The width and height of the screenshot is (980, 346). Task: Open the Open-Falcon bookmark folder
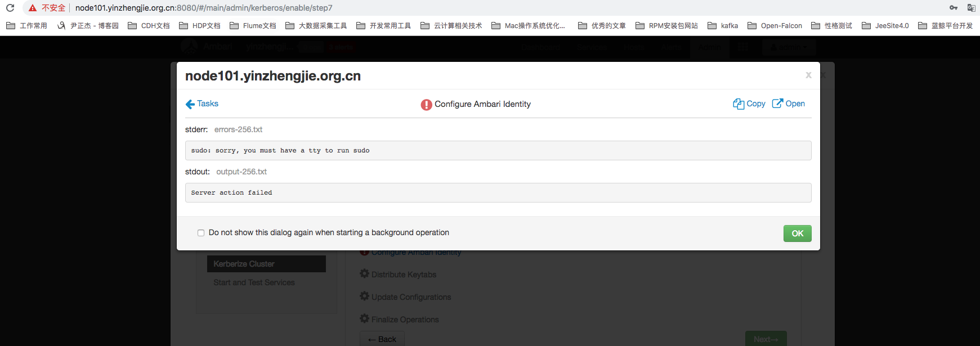(x=775, y=26)
